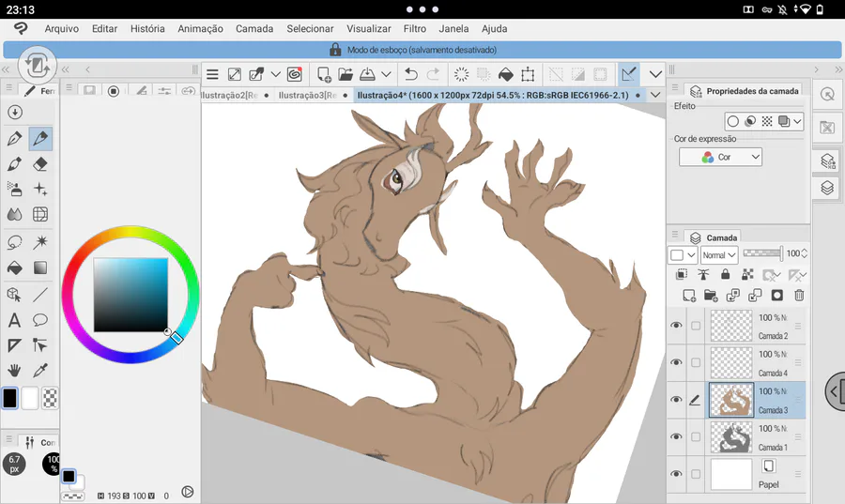Click the Undo arrow
This screenshot has width=845, height=504.
coord(411,74)
